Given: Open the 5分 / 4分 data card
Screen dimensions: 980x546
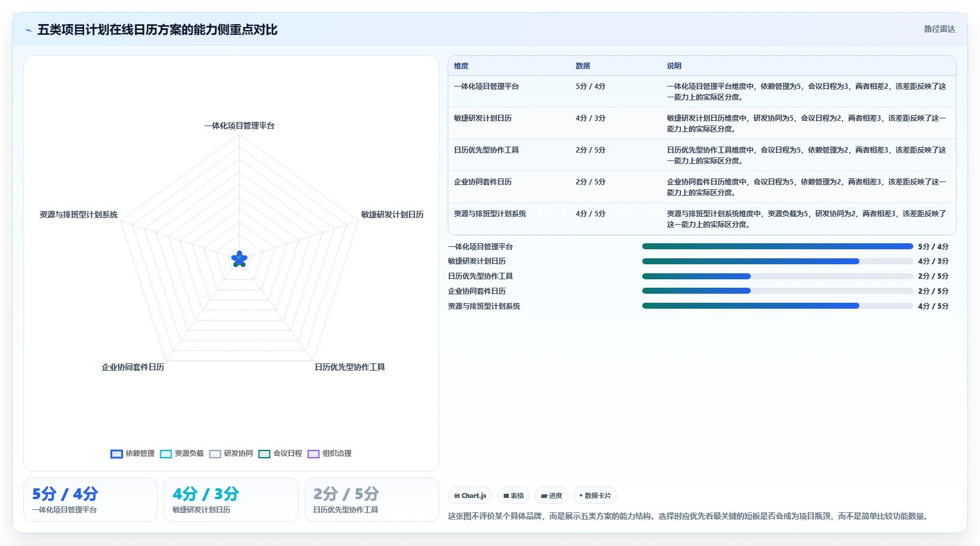Looking at the screenshot, I should 91,500.
